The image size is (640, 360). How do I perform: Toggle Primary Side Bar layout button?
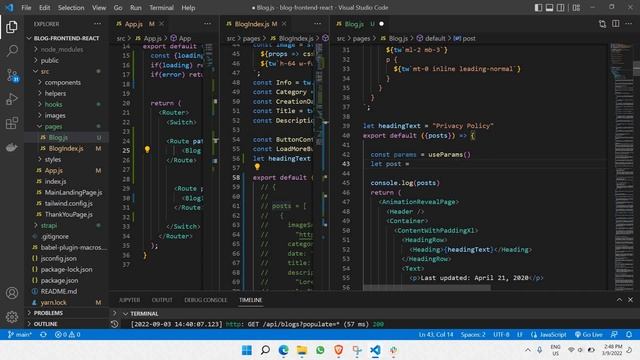538,8
